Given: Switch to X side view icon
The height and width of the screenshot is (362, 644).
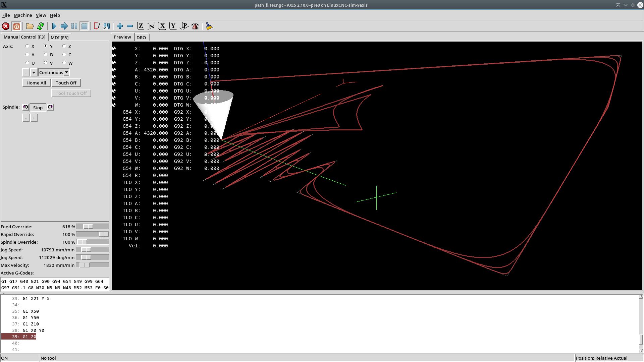Looking at the screenshot, I should pyautogui.click(x=162, y=26).
